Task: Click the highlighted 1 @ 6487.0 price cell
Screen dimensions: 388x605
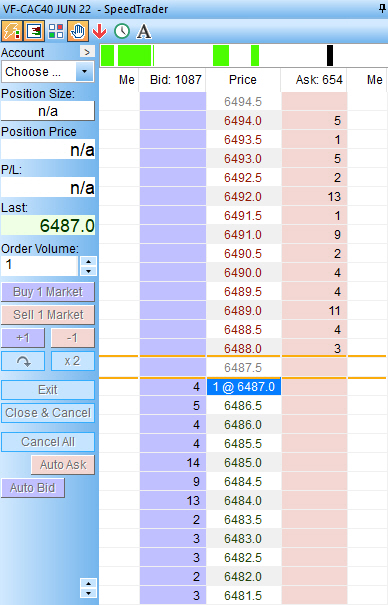Action: click(x=244, y=387)
